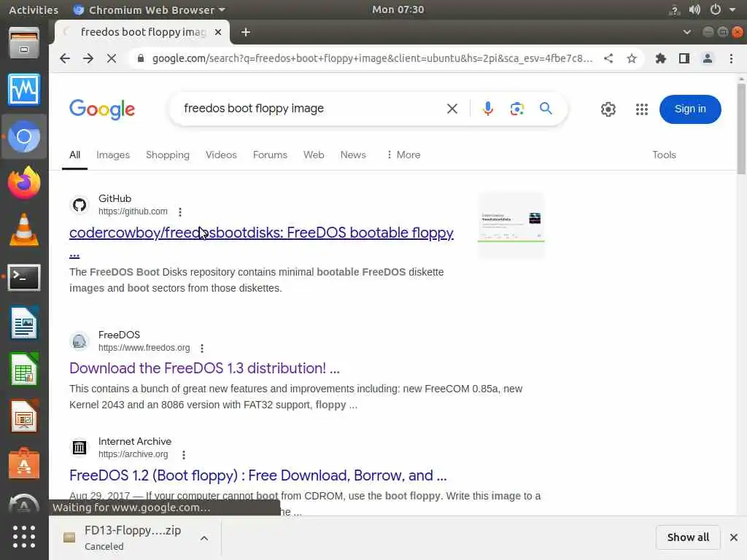Open Files manager from the dock

coord(24,43)
